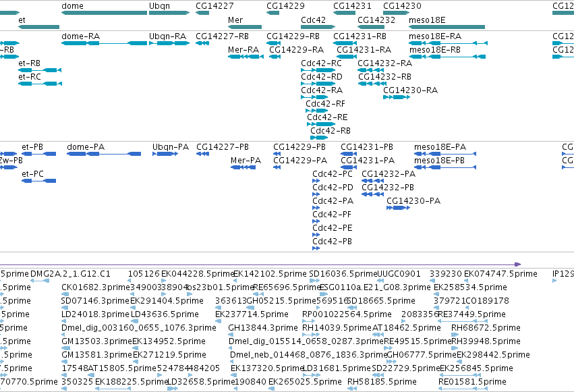The image size is (574, 392).
Task: Click the CG14231 gene name label
Action: (352, 6)
